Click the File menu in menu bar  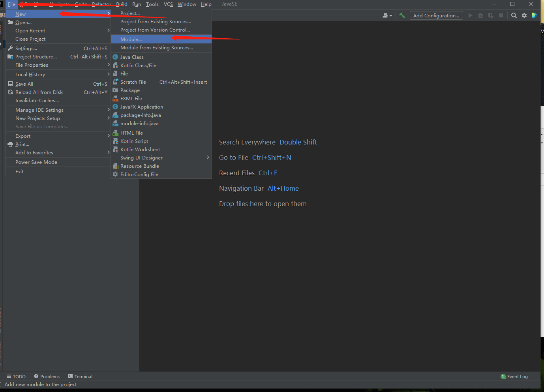click(11, 4)
